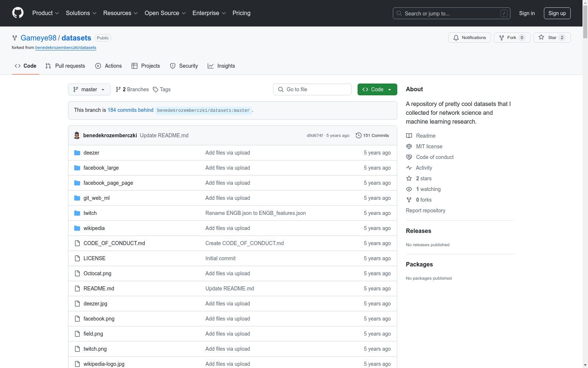
Task: Click the facebook_large folder icon
Action: tap(77, 168)
